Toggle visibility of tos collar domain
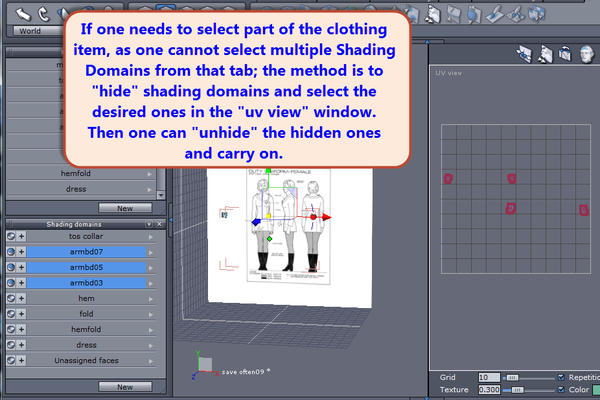Screen dimensions: 600x400 [x=11, y=236]
